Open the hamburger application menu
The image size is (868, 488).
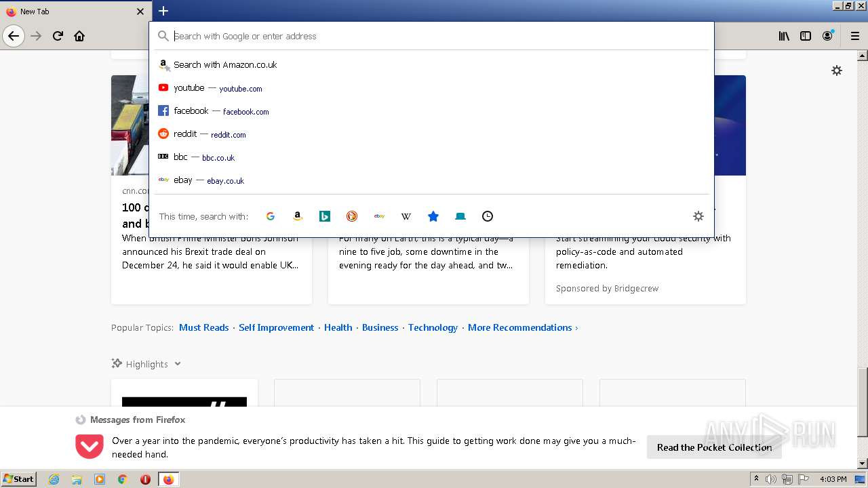coord(855,36)
